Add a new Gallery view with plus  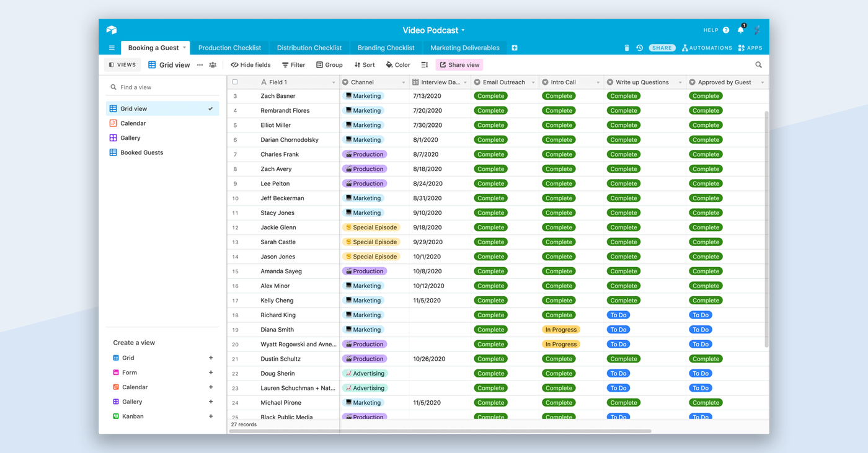211,402
